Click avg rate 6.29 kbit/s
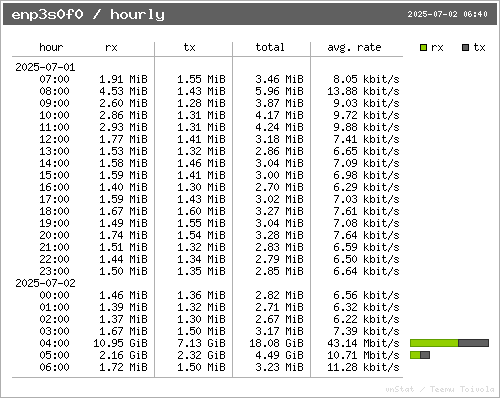The width and height of the screenshot is (500, 398). (366, 187)
